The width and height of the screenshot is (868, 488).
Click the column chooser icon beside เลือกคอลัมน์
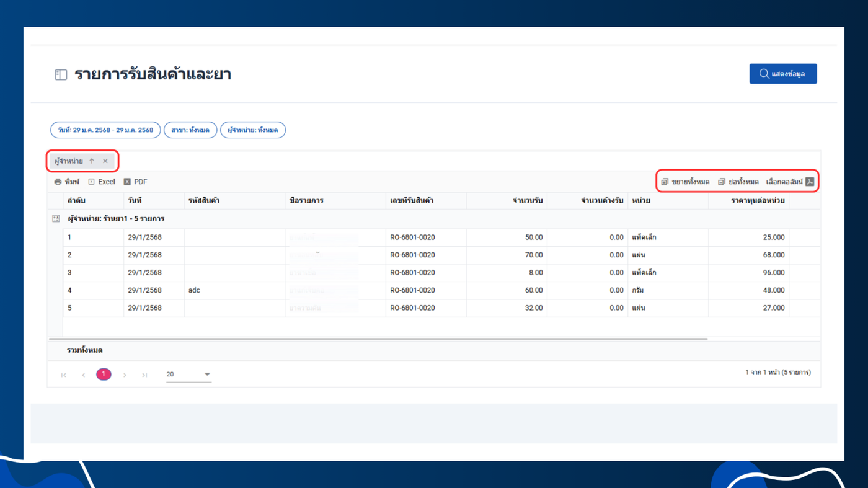[809, 182]
